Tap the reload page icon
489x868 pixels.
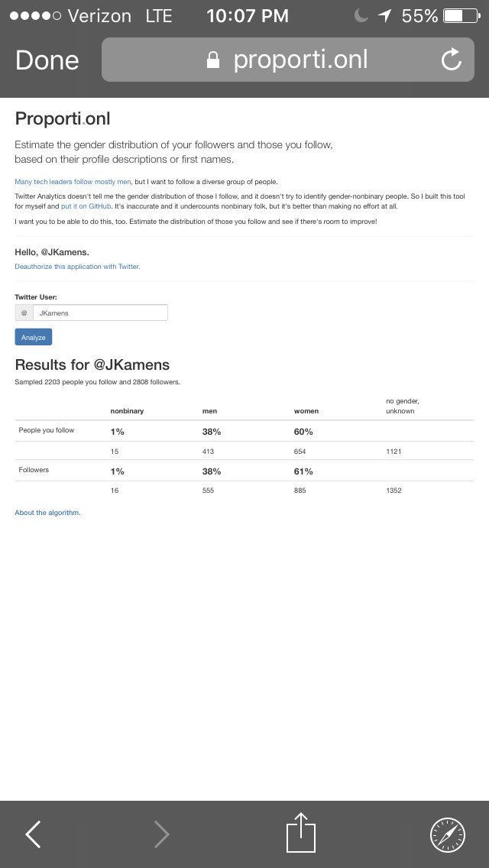[452, 60]
